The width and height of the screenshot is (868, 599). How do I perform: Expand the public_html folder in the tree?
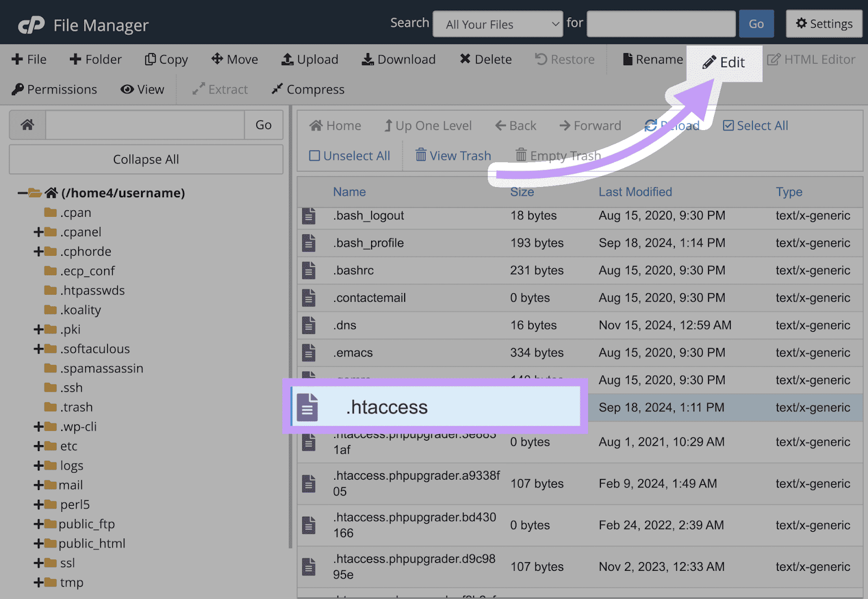pos(39,543)
